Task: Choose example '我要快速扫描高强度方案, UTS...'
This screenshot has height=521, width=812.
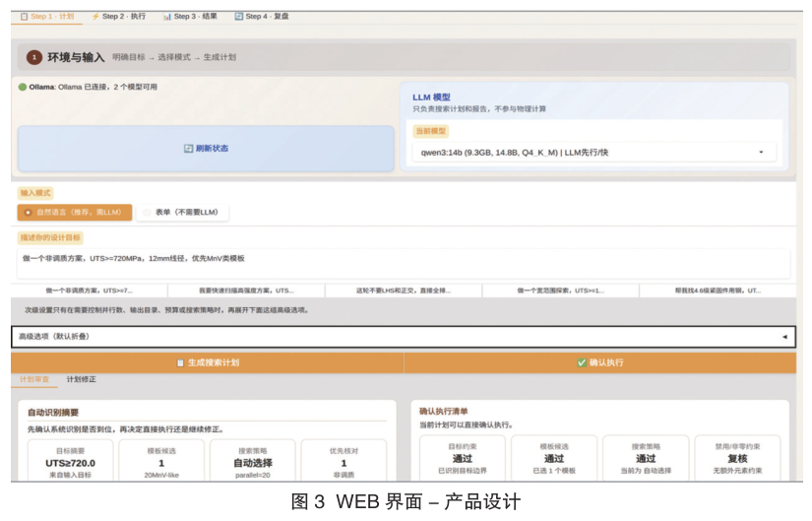Action: pyautogui.click(x=246, y=291)
